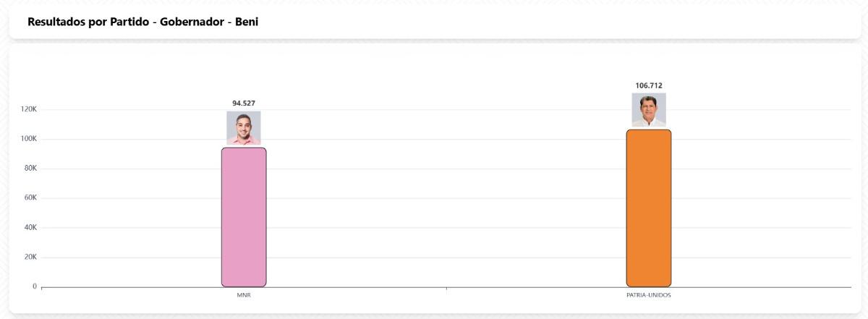Click the MNR x-axis label
The height and width of the screenshot is (319, 868).
click(244, 295)
